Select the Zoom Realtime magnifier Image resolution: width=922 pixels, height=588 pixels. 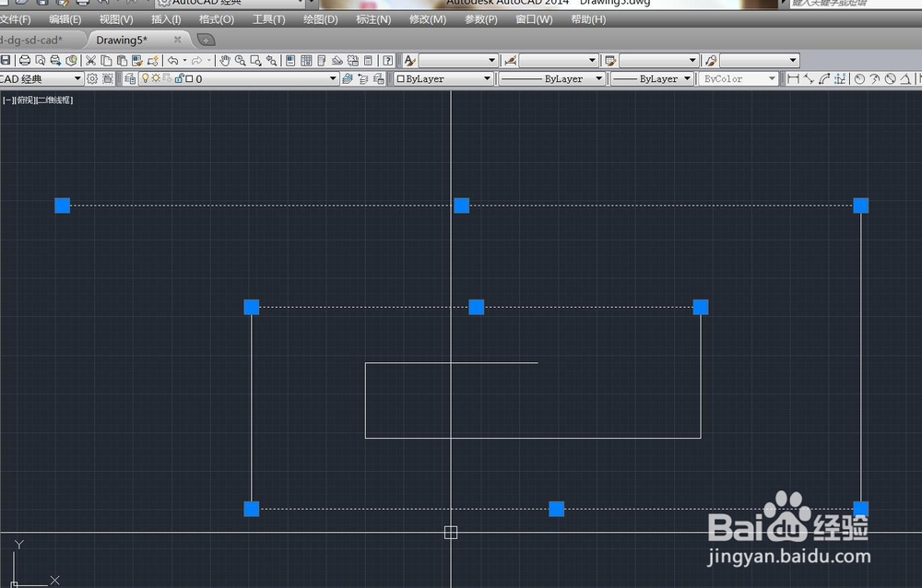[x=240, y=60]
